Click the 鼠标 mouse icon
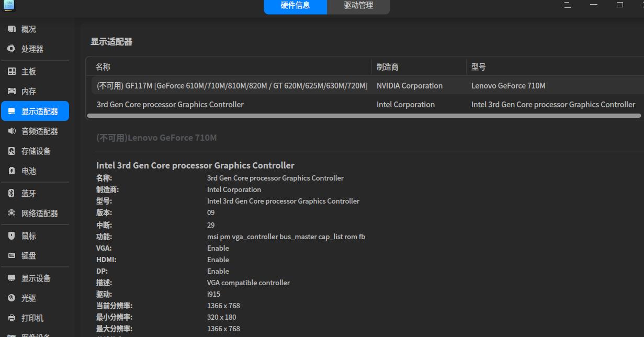 (12, 235)
